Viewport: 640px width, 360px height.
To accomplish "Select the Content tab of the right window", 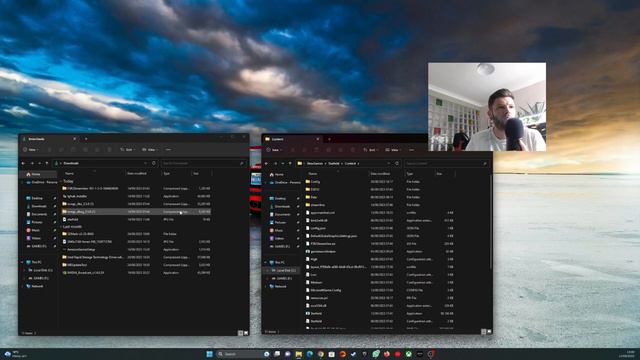I will 292,139.
